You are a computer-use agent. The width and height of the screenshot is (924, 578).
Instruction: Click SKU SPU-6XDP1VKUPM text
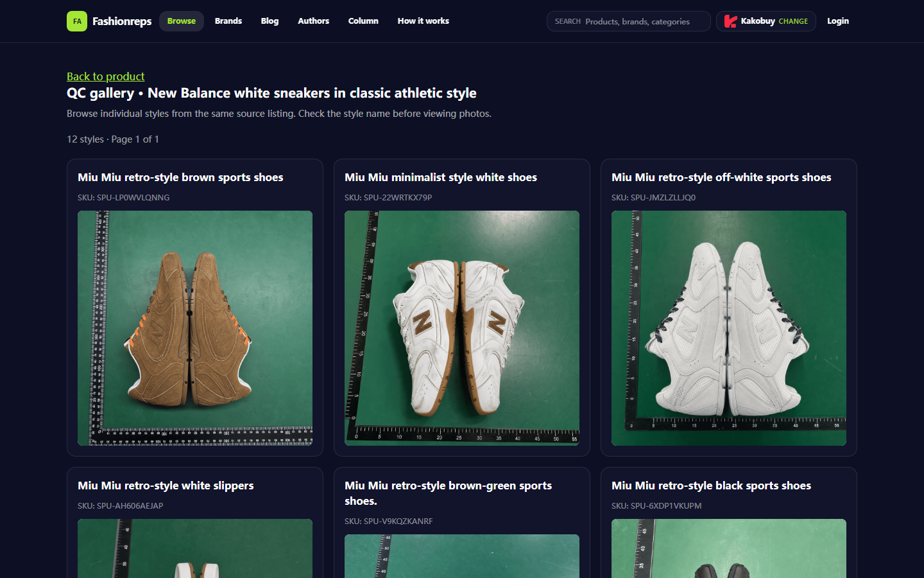(x=656, y=505)
